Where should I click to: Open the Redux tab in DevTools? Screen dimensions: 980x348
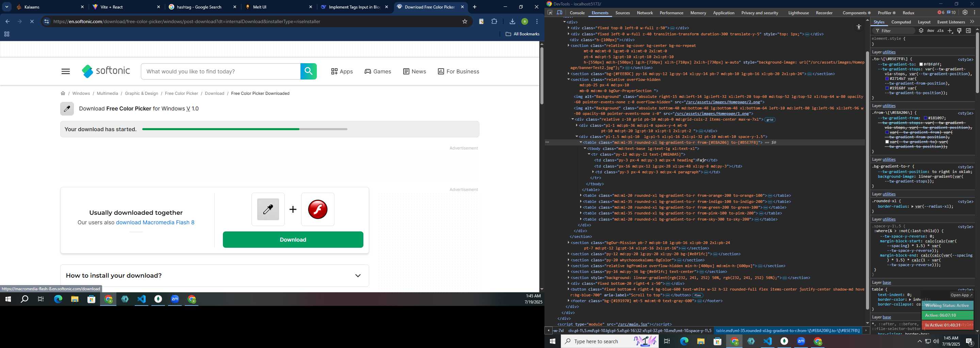[908, 13]
